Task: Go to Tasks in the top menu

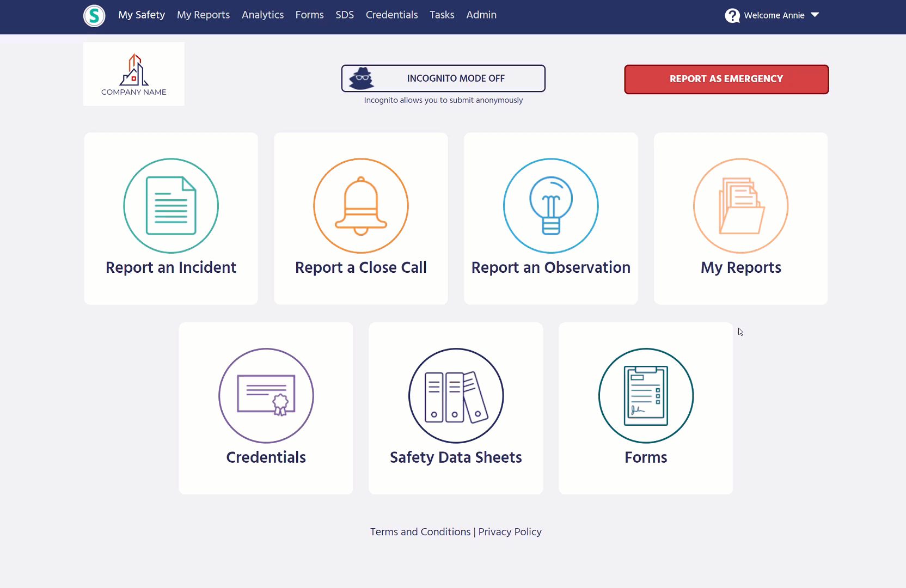Action: point(442,15)
